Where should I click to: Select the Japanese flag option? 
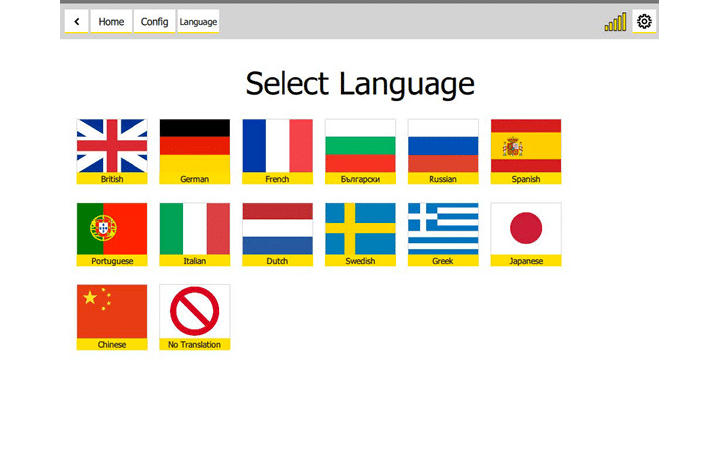tap(526, 234)
